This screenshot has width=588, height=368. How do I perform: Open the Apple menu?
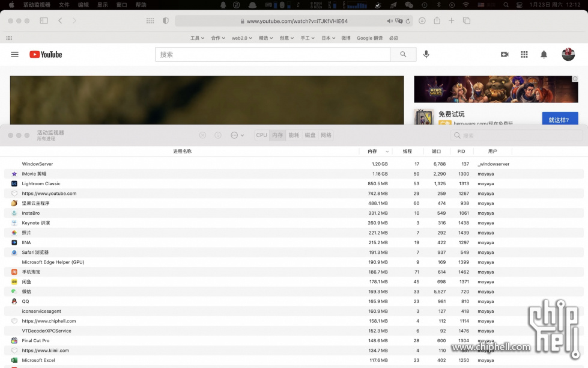(x=11, y=5)
